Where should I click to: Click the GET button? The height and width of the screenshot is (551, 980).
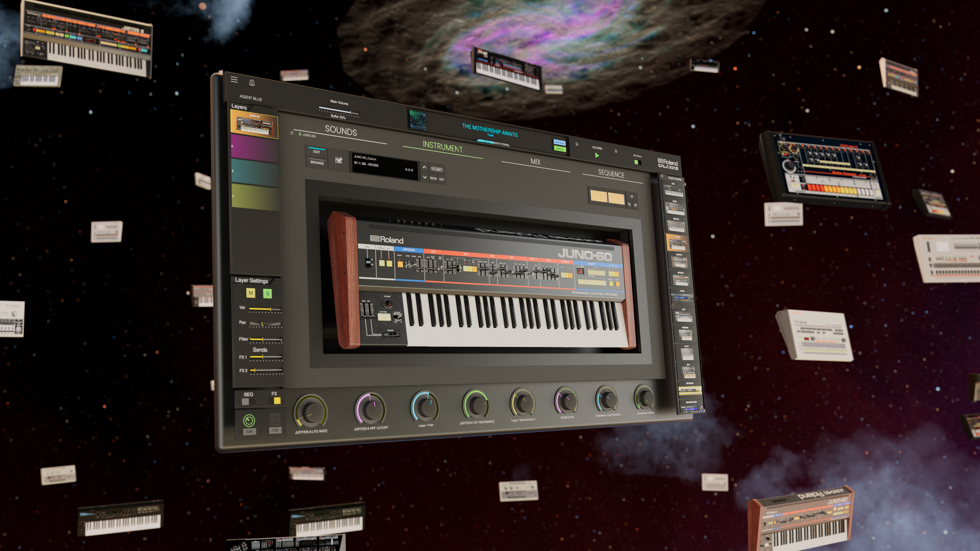click(442, 179)
